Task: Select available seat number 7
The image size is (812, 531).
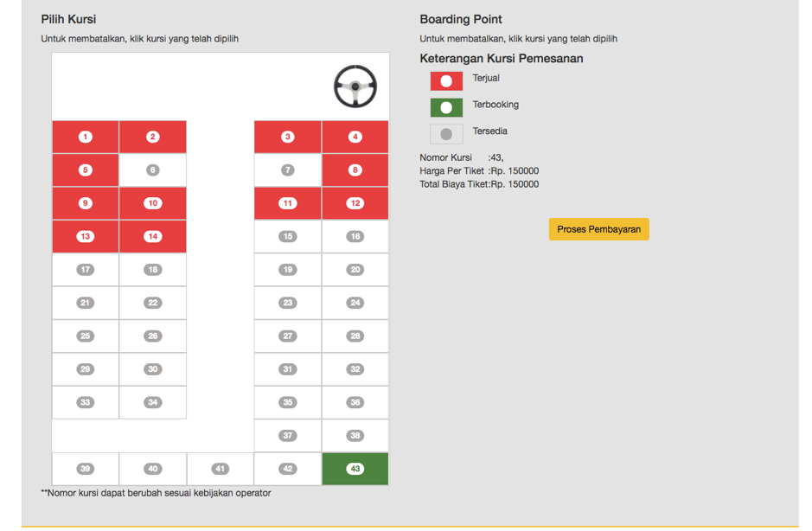Action: click(x=288, y=170)
